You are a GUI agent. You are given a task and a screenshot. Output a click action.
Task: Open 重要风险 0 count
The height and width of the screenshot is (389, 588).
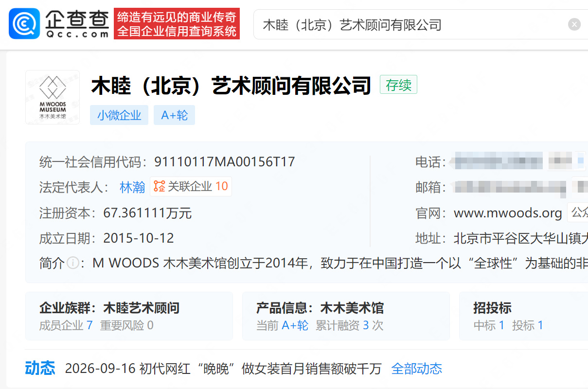coord(127,325)
